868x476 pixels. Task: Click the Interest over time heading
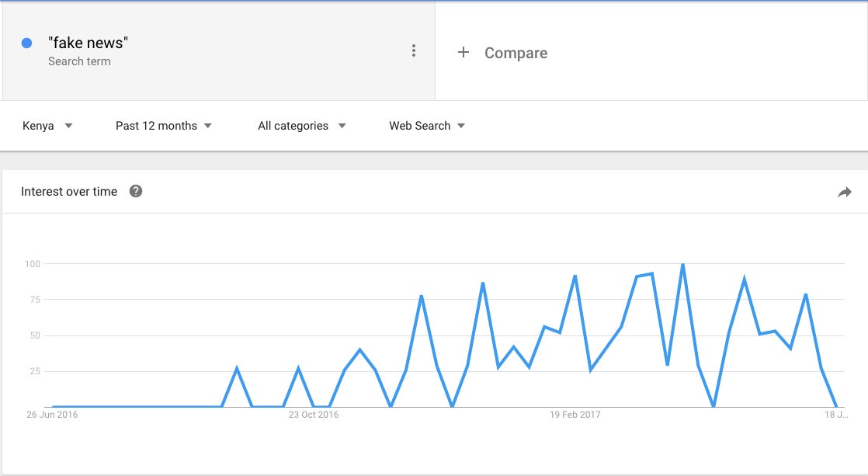click(x=69, y=192)
